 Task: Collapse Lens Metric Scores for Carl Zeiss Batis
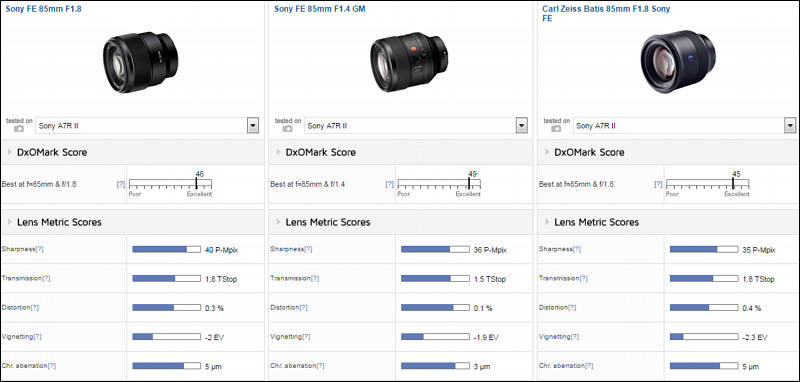(548, 222)
